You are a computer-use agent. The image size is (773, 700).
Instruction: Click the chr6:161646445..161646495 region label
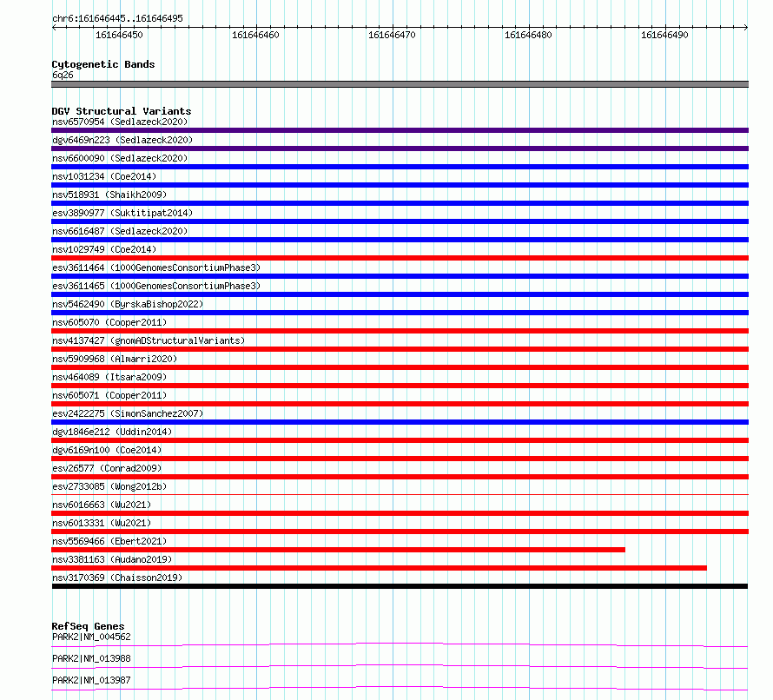tap(117, 19)
